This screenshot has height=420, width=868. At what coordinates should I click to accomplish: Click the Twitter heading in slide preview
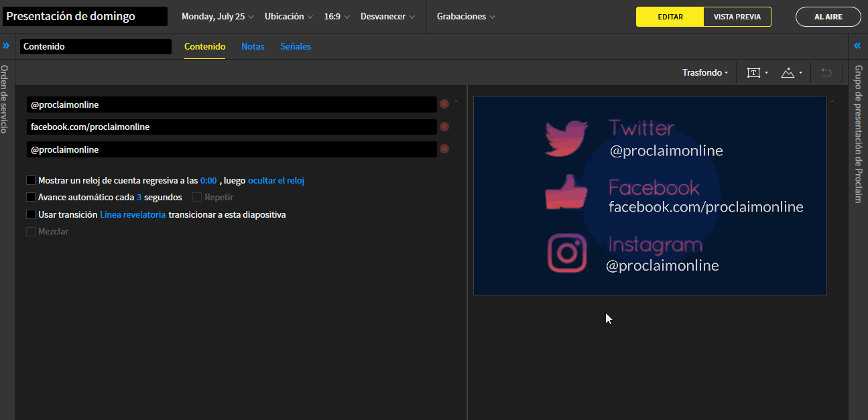[x=641, y=127]
